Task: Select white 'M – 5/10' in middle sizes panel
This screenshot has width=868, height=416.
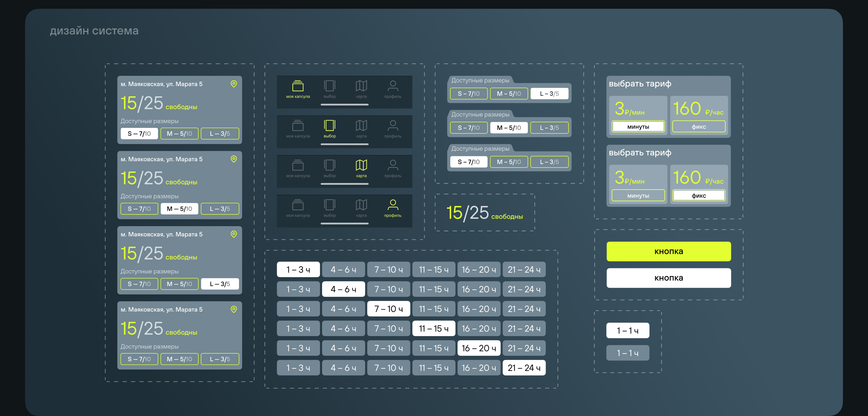Action: pos(509,128)
